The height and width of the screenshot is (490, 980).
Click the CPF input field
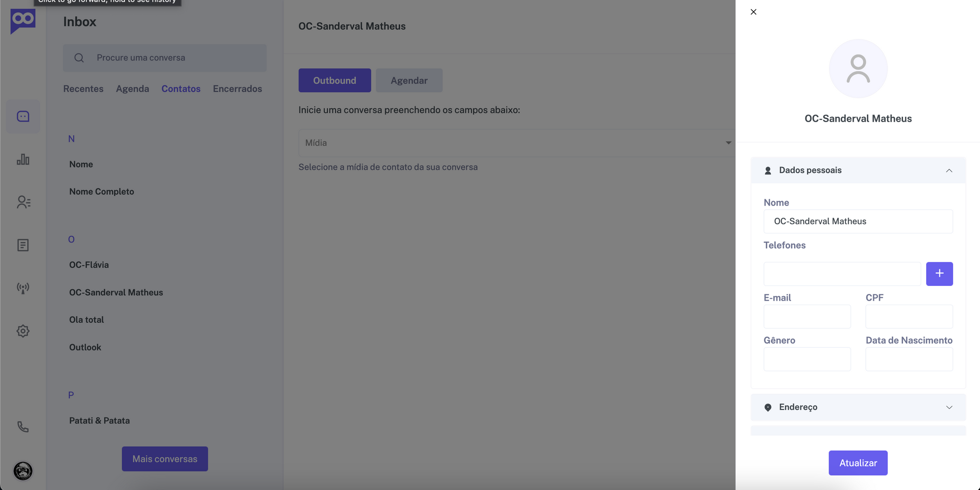tap(909, 316)
